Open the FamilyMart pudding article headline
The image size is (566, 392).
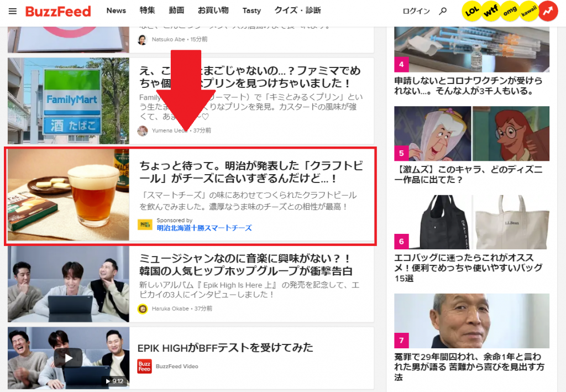tap(250, 76)
